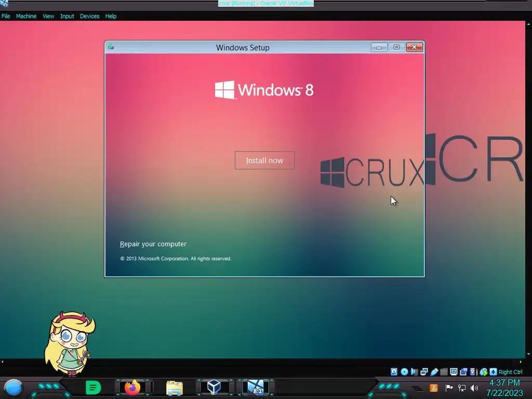Click the vertical scrollbar up arrow
Image resolution: width=532 pixels, height=399 pixels.
[528, 24]
